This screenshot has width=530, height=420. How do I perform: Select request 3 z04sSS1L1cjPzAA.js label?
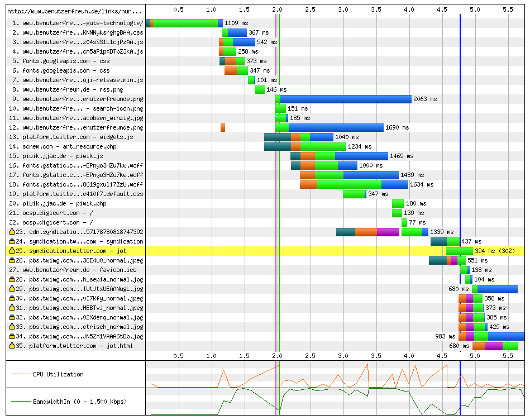point(78,42)
